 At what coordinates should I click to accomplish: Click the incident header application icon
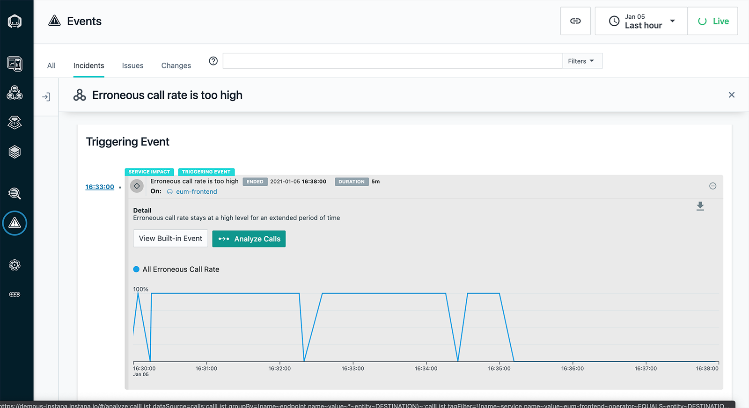[79, 95]
